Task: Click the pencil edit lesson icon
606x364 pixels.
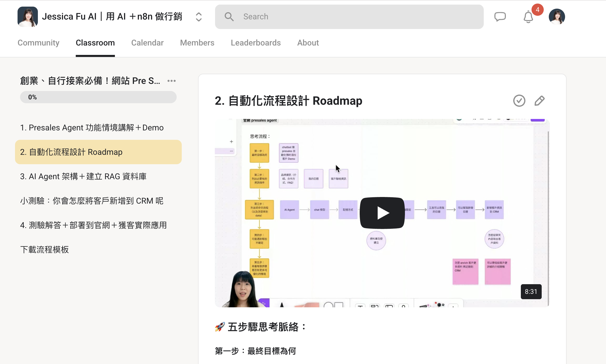Action: coord(539,101)
